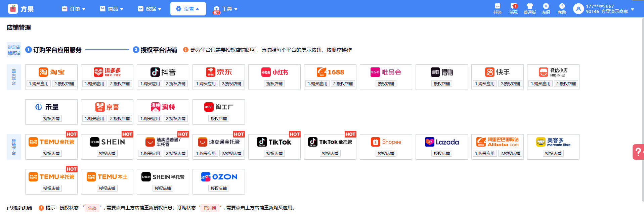
Task: Expand the 商品 menu
Action: pyautogui.click(x=112, y=9)
